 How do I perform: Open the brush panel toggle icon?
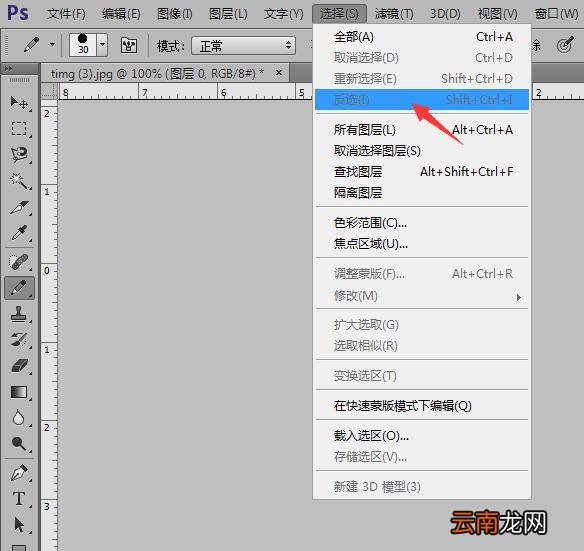(x=129, y=45)
